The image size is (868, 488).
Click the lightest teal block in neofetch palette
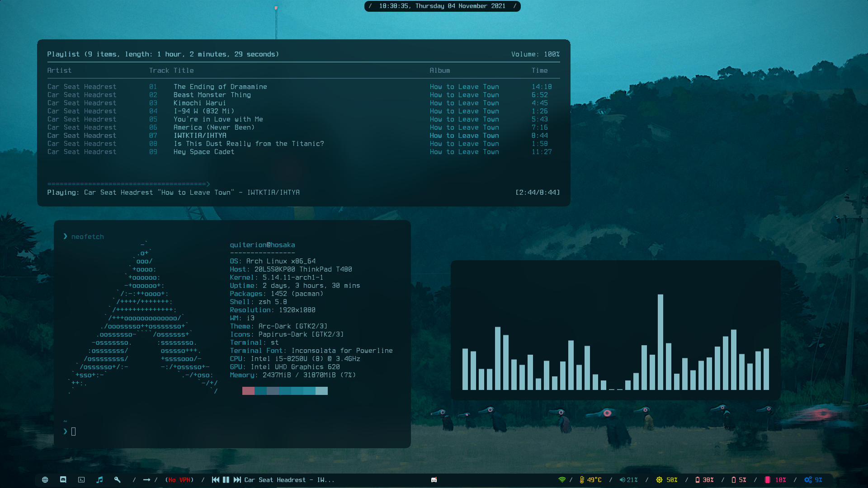click(321, 391)
